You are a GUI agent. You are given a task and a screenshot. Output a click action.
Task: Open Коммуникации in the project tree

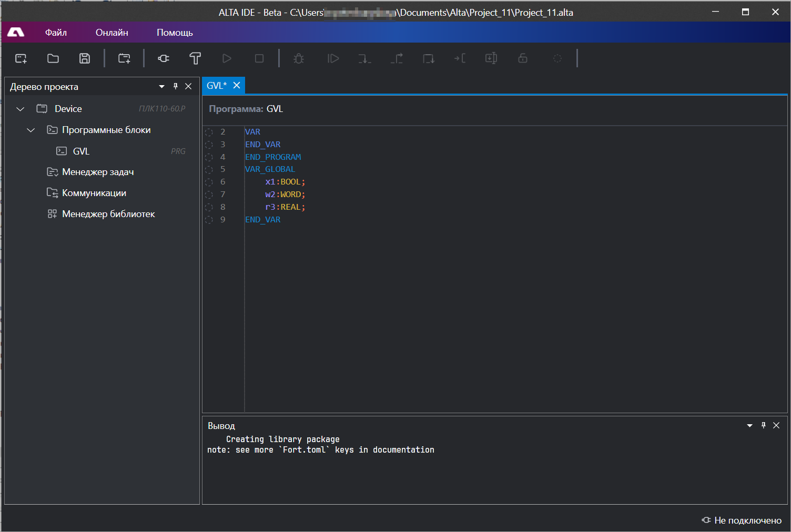pyautogui.click(x=94, y=193)
